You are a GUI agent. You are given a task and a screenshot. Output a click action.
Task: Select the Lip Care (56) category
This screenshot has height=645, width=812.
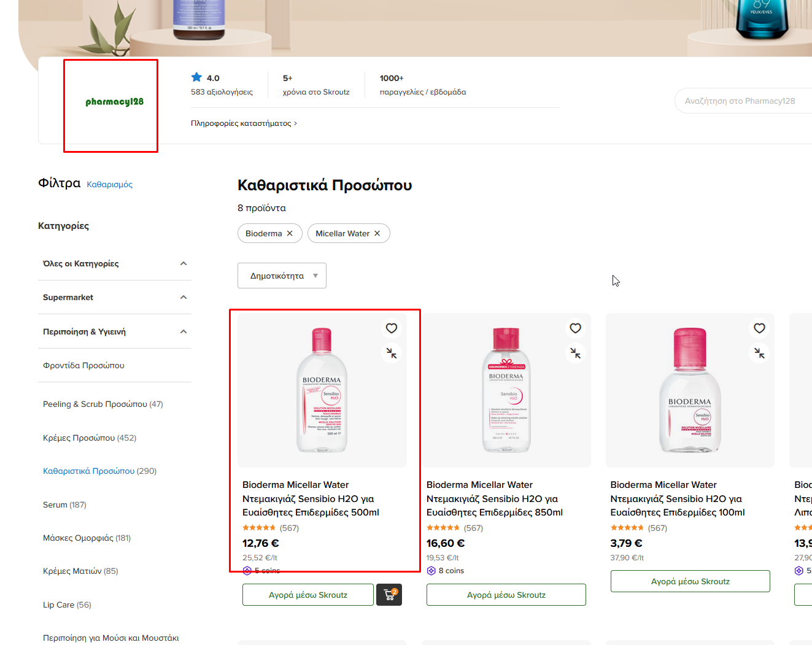[67, 604]
